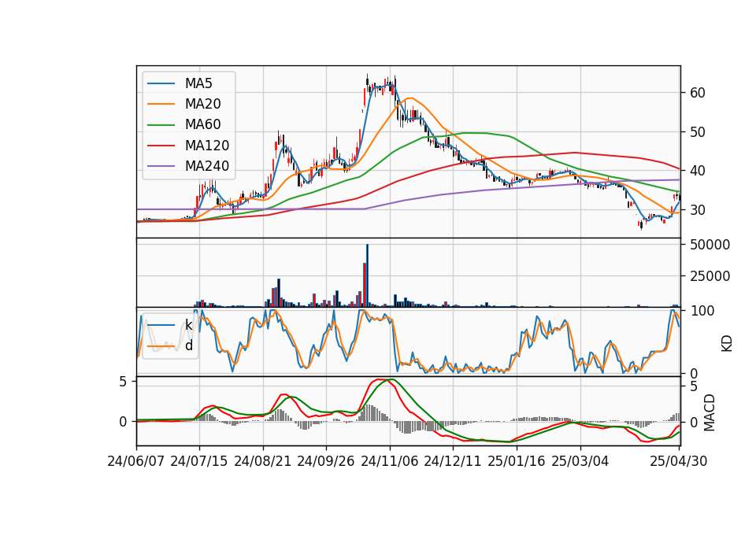Click the k legend label in KD panel

pyautogui.click(x=188, y=325)
